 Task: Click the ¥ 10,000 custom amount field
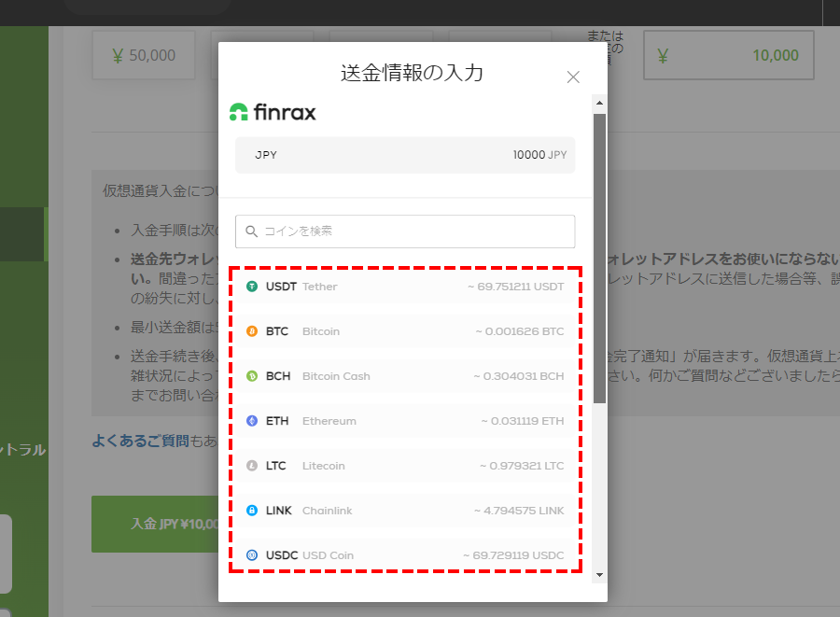click(x=729, y=55)
